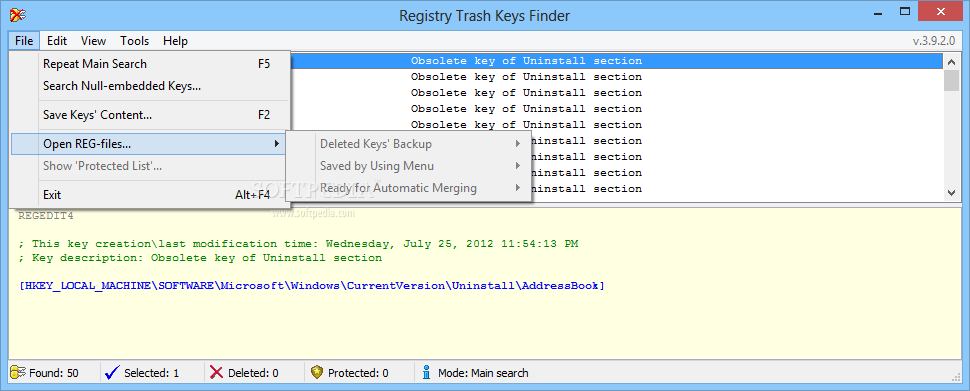Open the Tools menu
This screenshot has height=391, width=970.
point(134,41)
